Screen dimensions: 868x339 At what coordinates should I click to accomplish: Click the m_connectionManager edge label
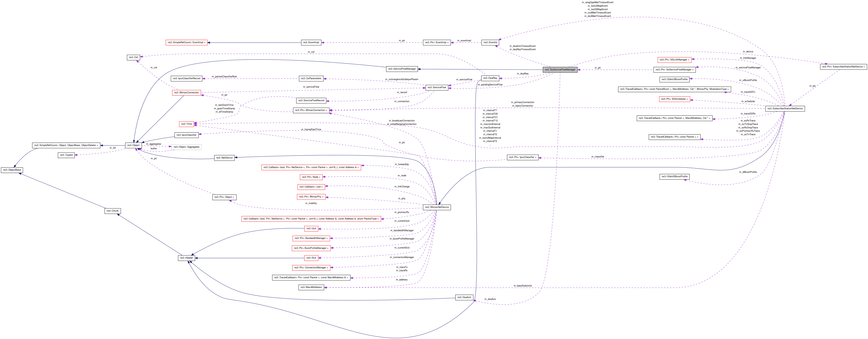pos(402,257)
